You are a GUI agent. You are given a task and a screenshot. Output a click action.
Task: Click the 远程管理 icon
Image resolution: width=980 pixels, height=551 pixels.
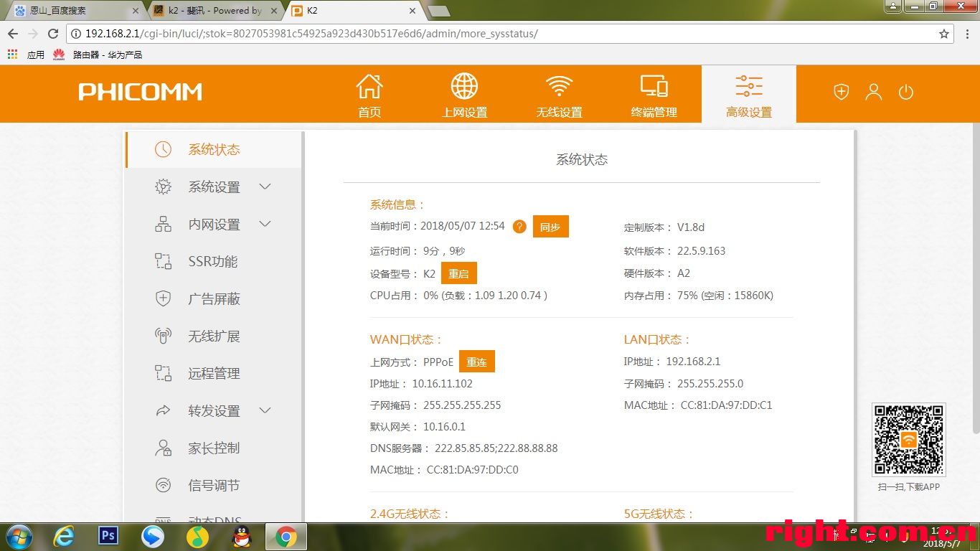164,373
